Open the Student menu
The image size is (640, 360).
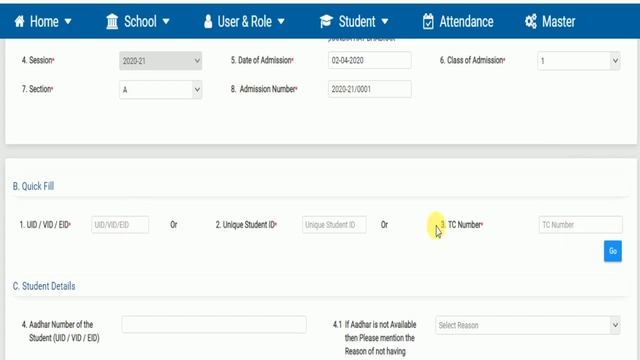(x=354, y=21)
